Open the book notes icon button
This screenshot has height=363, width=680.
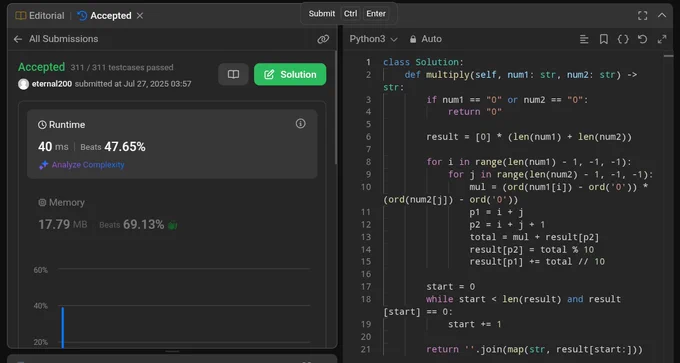point(233,74)
